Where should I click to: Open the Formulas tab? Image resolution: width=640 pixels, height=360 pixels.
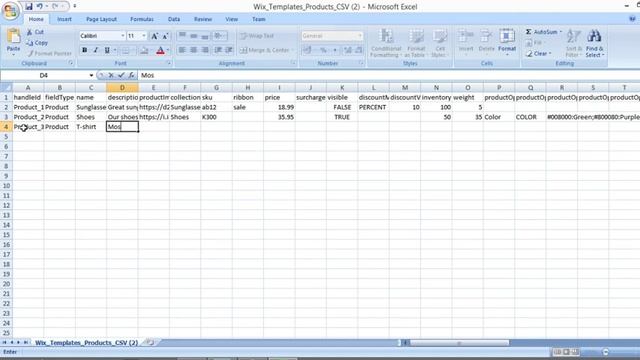point(142,19)
